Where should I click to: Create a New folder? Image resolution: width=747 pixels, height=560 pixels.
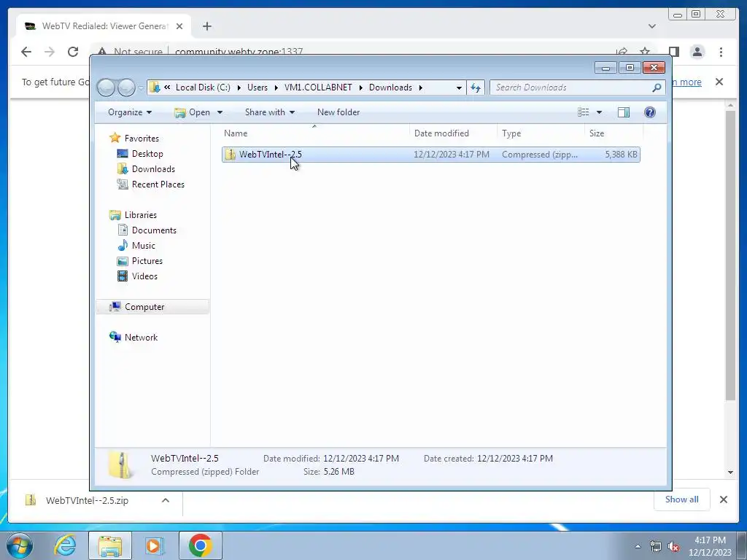coord(338,112)
